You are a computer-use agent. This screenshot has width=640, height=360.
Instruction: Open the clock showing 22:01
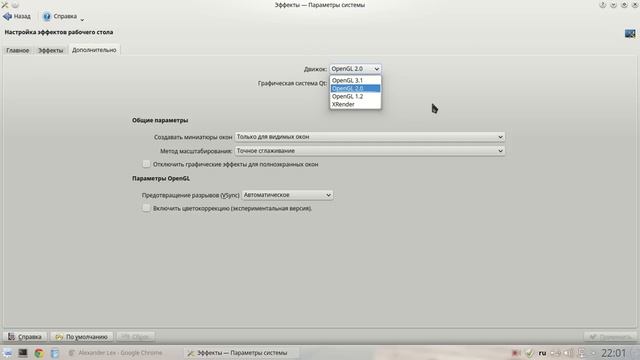pos(613,353)
